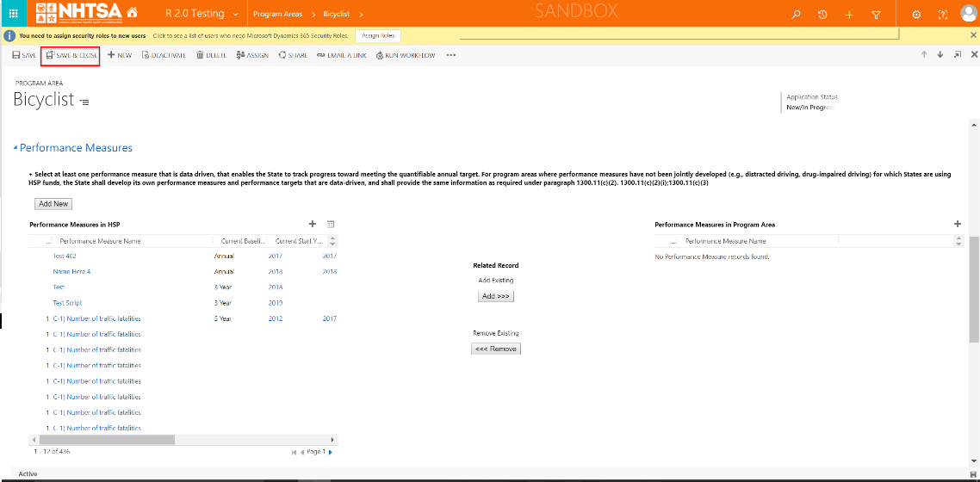Open recent items clock icon
Viewport: 980px width, 482px height.
click(x=823, y=15)
